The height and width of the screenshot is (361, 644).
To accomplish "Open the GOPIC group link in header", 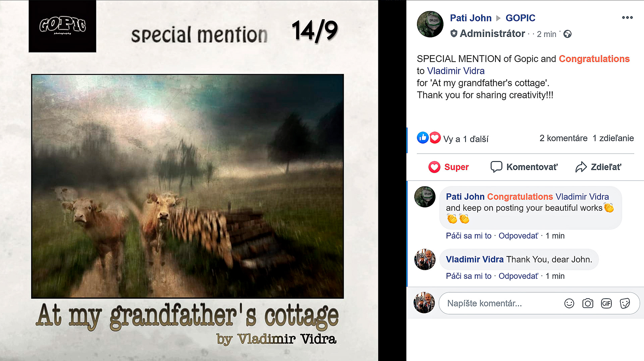I will tap(520, 18).
